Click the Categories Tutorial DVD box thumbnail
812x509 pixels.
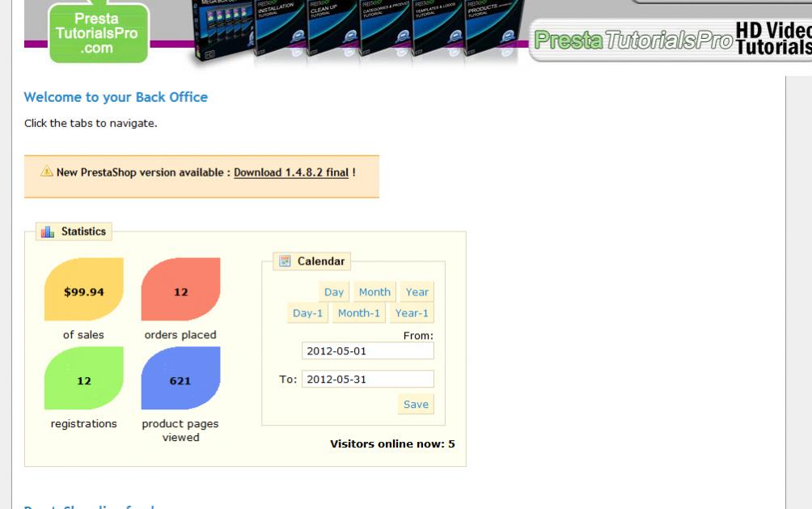[x=385, y=28]
